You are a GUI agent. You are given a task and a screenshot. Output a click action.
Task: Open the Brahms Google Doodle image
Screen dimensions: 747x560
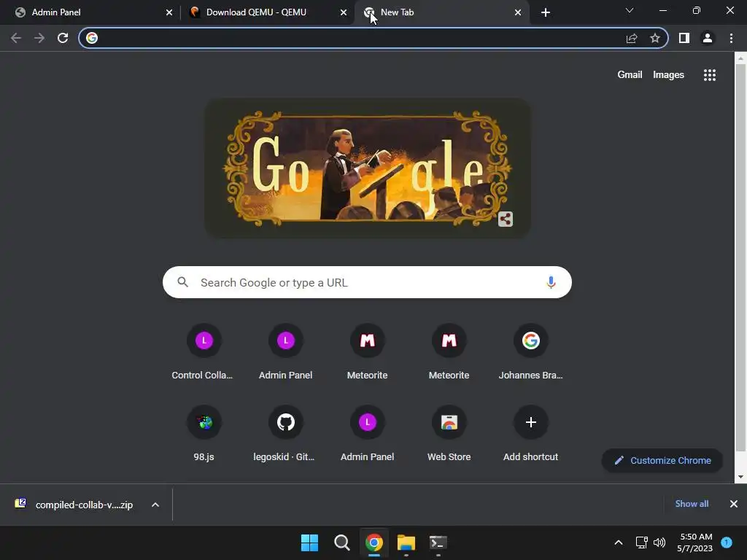pyautogui.click(x=368, y=168)
